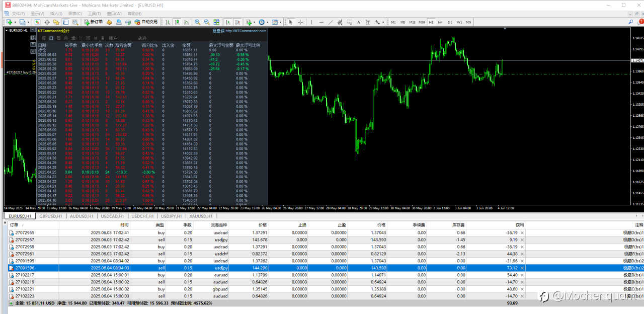Click the zoom out magnifier icon
This screenshot has height=314, width=644.
[x=206, y=22]
